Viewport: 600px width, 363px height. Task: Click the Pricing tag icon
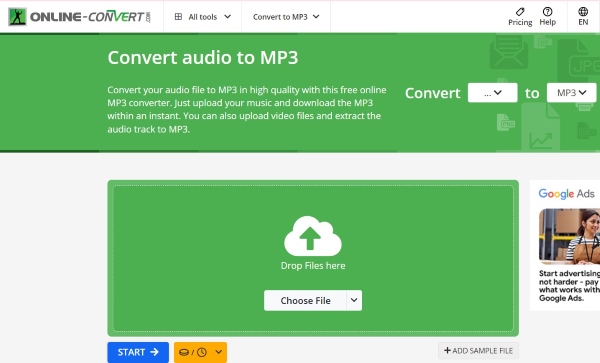[520, 11]
